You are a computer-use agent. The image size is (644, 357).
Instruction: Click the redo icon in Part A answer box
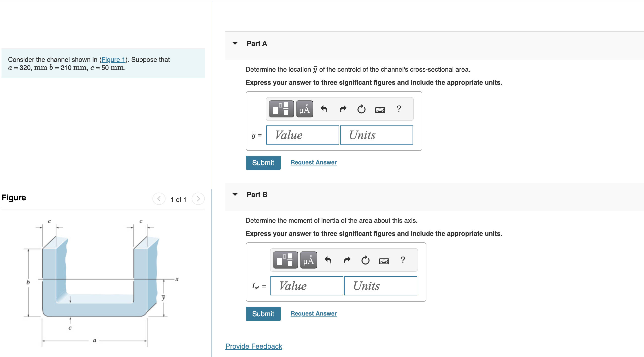point(343,109)
